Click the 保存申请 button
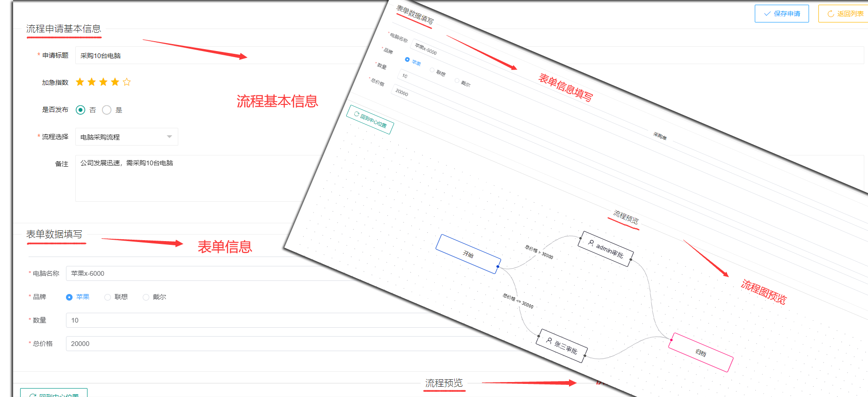 coord(781,14)
